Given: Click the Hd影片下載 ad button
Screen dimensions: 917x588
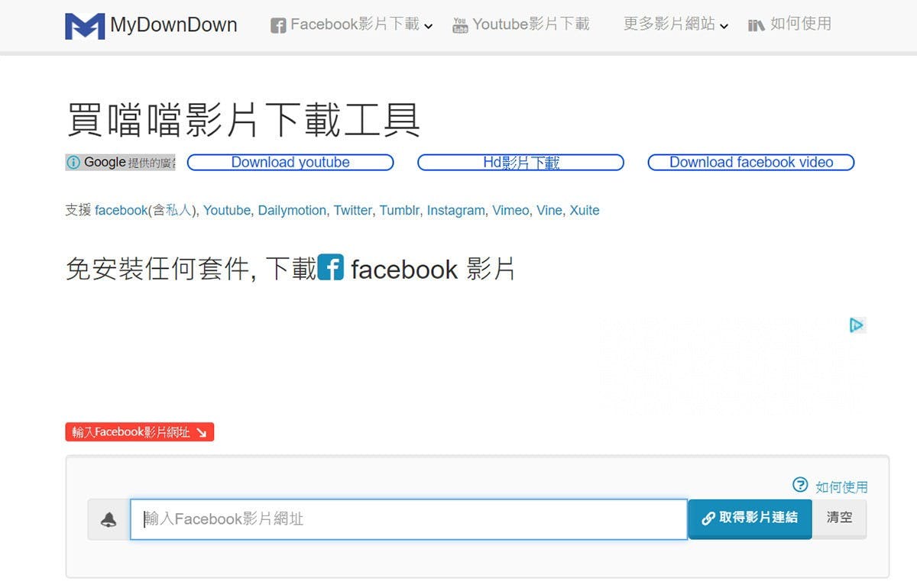Looking at the screenshot, I should (x=521, y=163).
